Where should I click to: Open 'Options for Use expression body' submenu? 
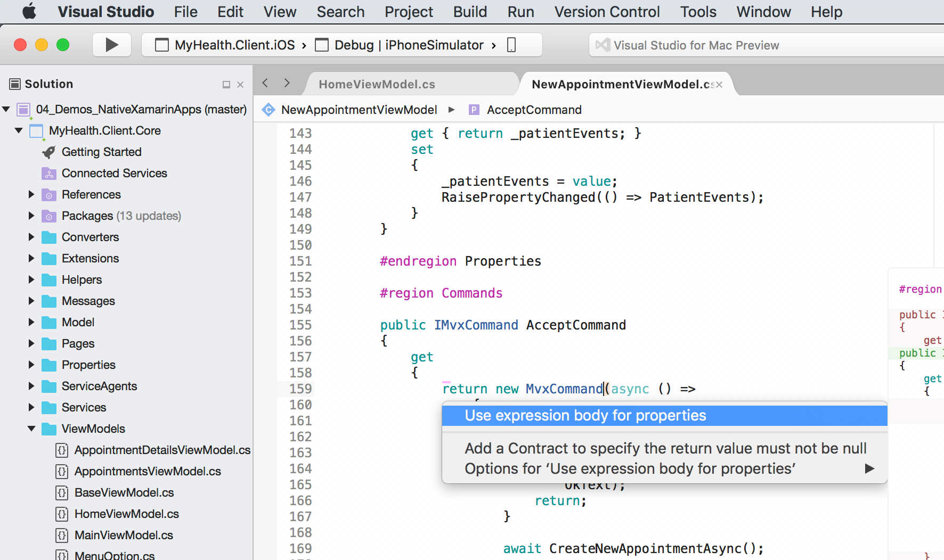click(x=665, y=468)
